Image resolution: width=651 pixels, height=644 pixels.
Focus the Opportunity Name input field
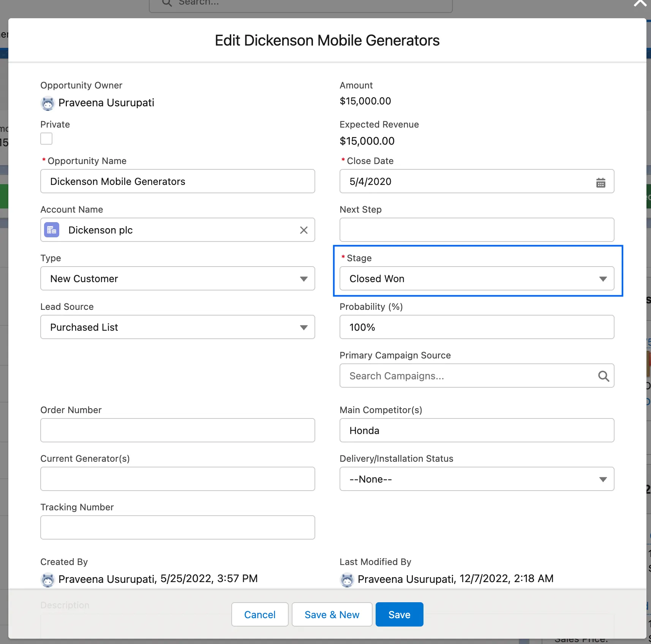178,181
